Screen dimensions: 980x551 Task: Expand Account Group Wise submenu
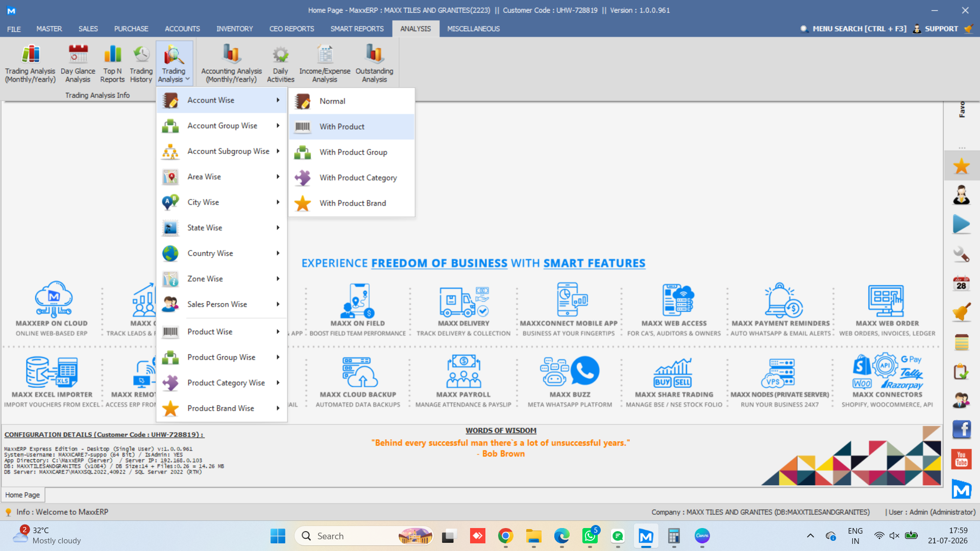pos(222,126)
